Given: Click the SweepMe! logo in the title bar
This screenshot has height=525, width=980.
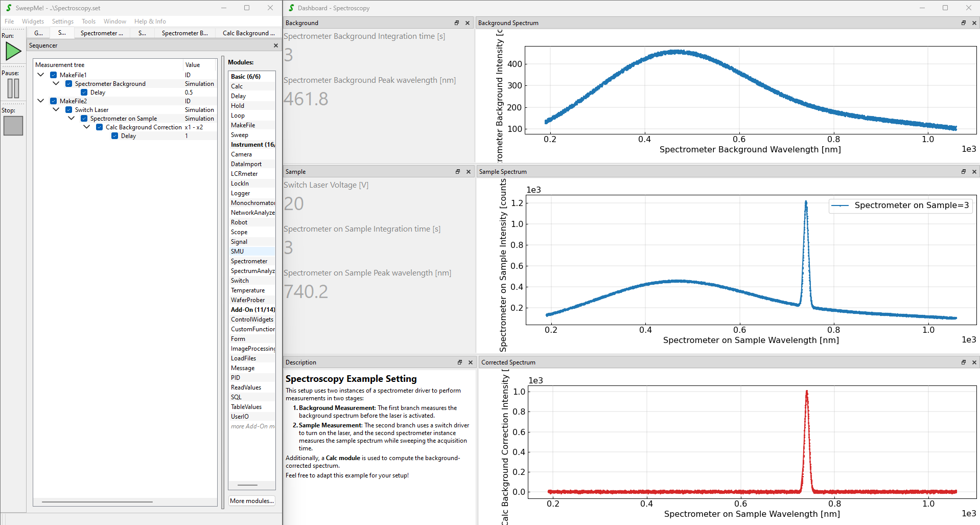Looking at the screenshot, I should pyautogui.click(x=9, y=8).
